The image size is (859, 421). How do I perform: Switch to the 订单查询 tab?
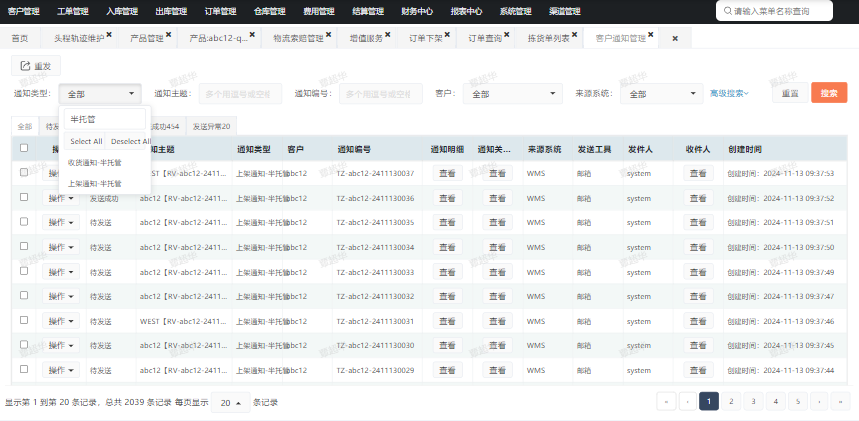click(484, 38)
